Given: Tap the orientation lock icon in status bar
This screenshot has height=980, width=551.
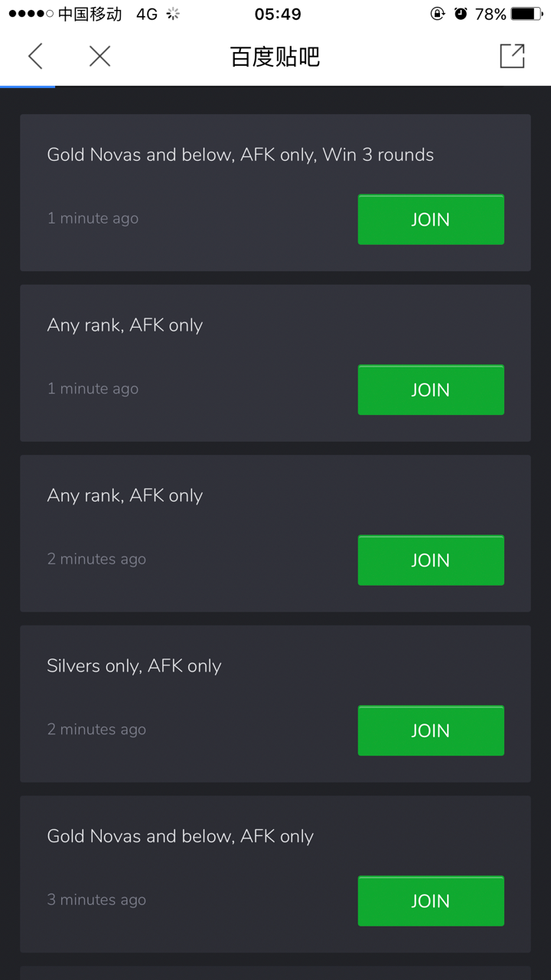Looking at the screenshot, I should tap(436, 13).
